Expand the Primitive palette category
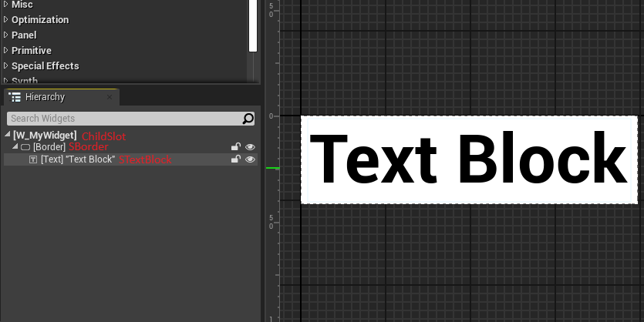 point(6,51)
